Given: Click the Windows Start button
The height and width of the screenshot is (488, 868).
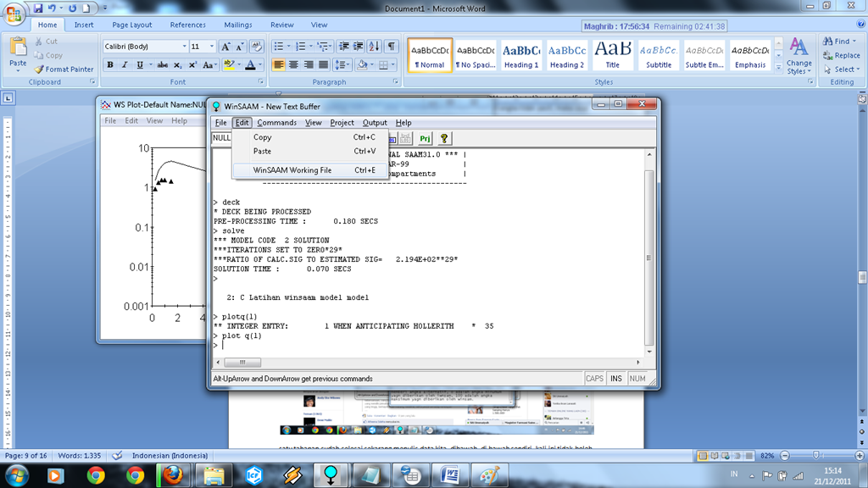Looking at the screenshot, I should coord(17,475).
